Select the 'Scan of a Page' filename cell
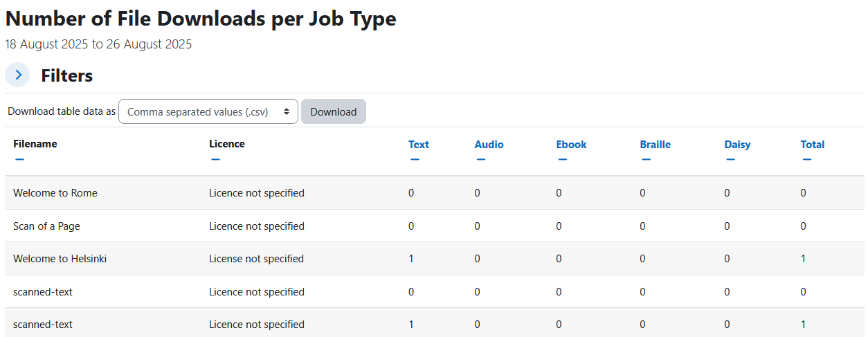This screenshot has height=337, width=868. tap(47, 226)
